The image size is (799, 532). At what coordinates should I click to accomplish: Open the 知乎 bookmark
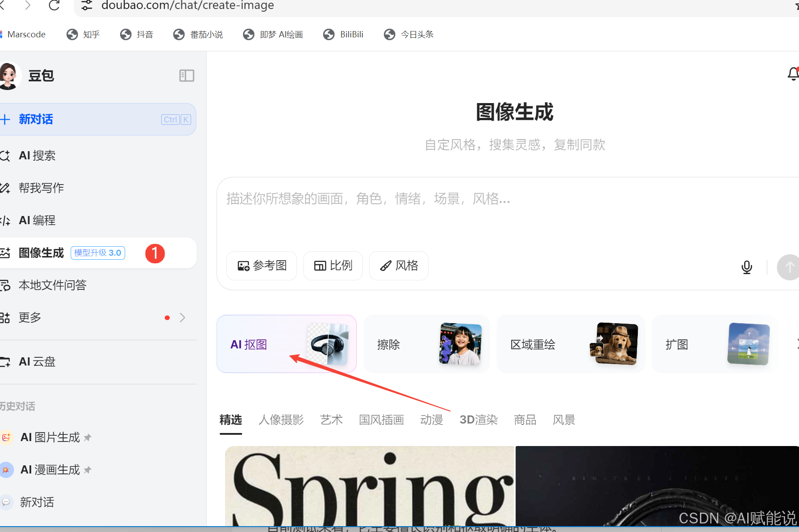[83, 34]
